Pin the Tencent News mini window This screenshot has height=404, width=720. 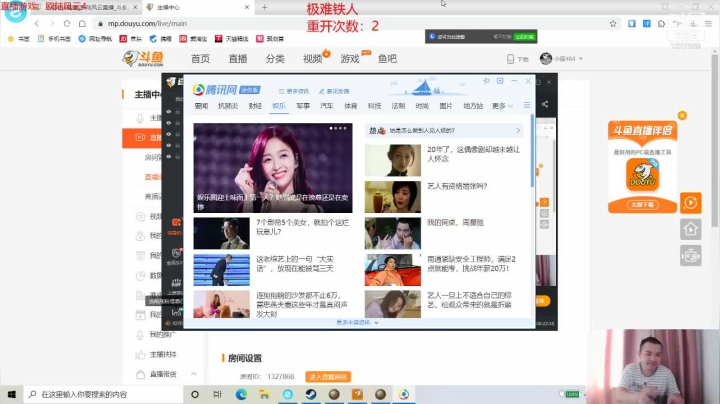(486, 81)
